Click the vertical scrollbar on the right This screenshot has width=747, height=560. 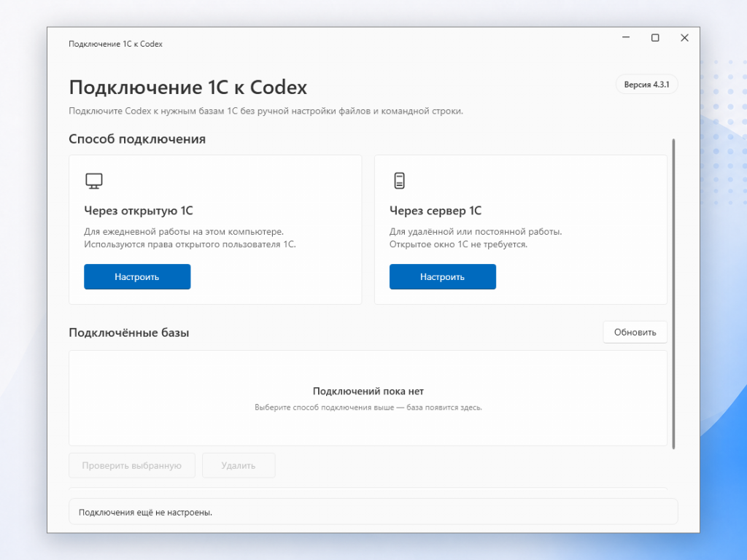point(673,294)
